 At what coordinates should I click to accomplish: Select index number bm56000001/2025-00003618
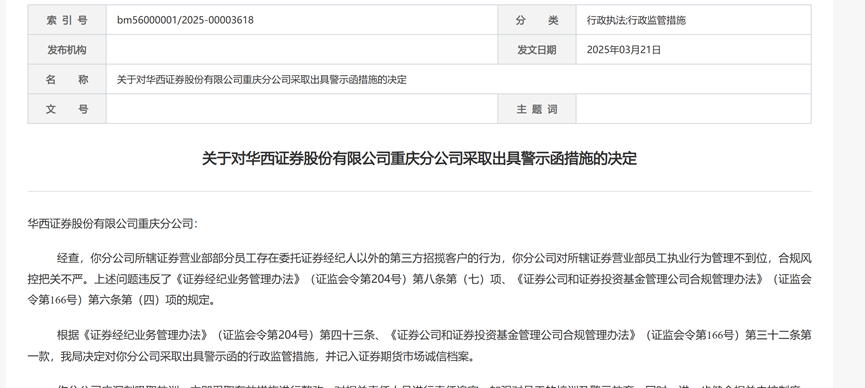coord(185,20)
